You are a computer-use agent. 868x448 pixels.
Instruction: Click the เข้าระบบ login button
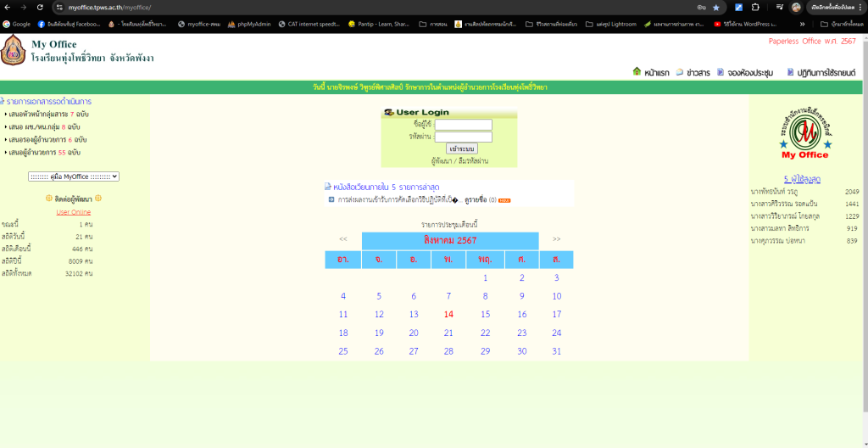(462, 148)
